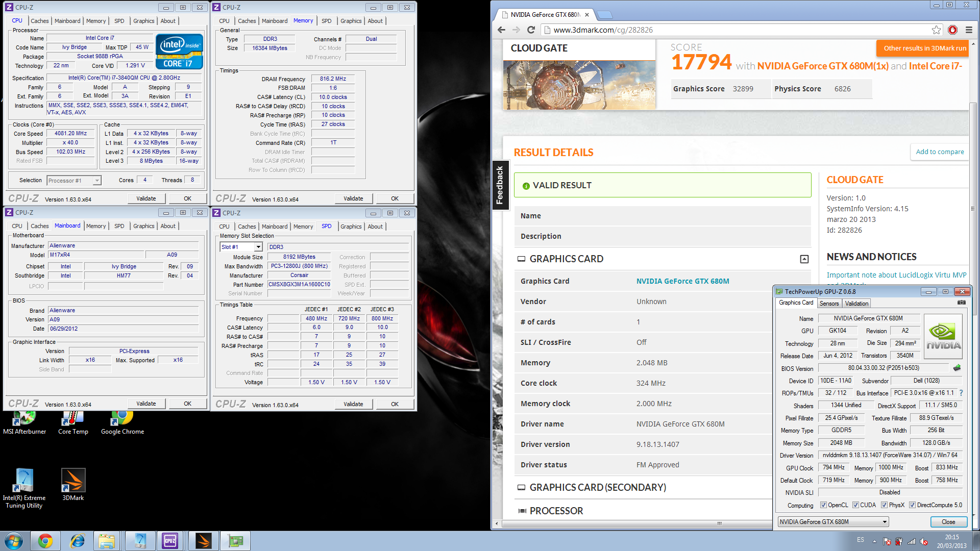
Task: Open the MSI Afterburner desktop shortcut
Action: tap(24, 422)
